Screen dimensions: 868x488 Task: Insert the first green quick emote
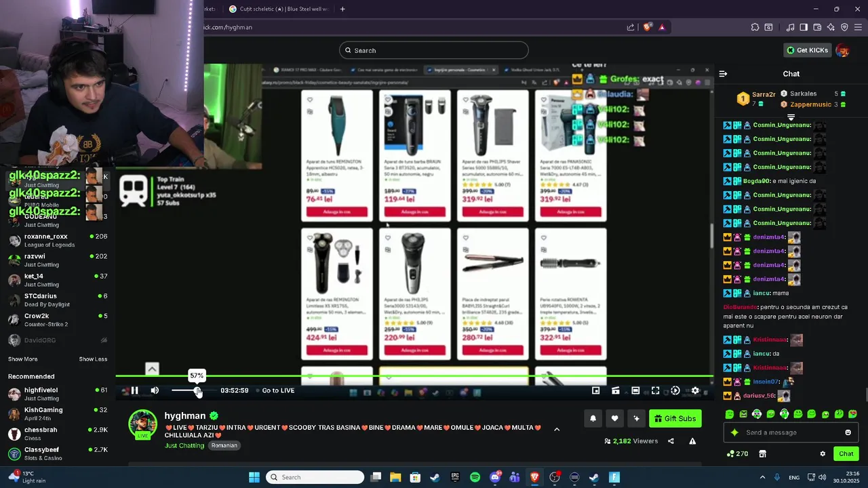[x=730, y=414]
